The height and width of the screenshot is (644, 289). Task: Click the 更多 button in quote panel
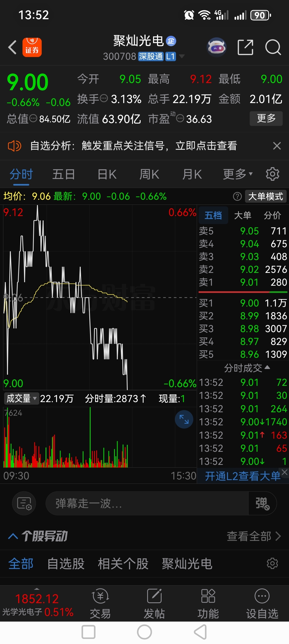[266, 118]
